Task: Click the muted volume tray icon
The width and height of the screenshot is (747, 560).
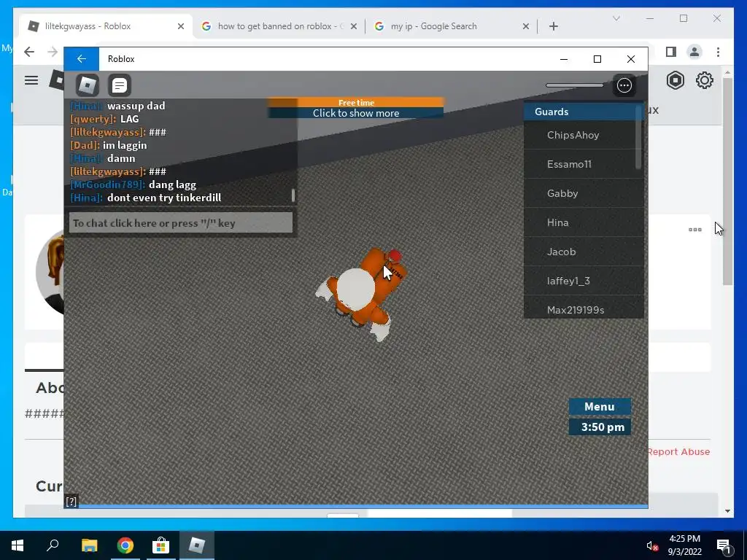Action: pyautogui.click(x=651, y=545)
